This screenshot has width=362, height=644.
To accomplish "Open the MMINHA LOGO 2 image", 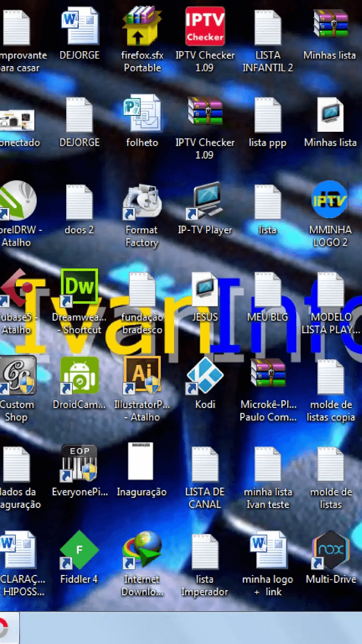I will tap(330, 200).
